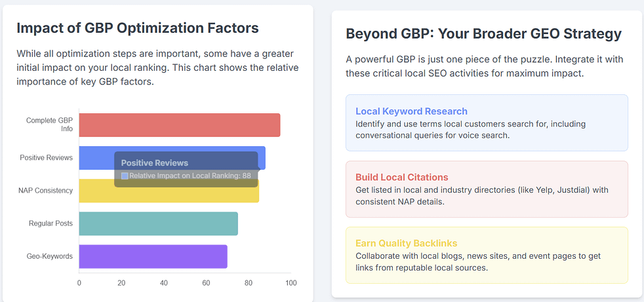This screenshot has height=302, width=644.
Task: Click the tooltip's blue legend color swatch
Action: coord(125,176)
